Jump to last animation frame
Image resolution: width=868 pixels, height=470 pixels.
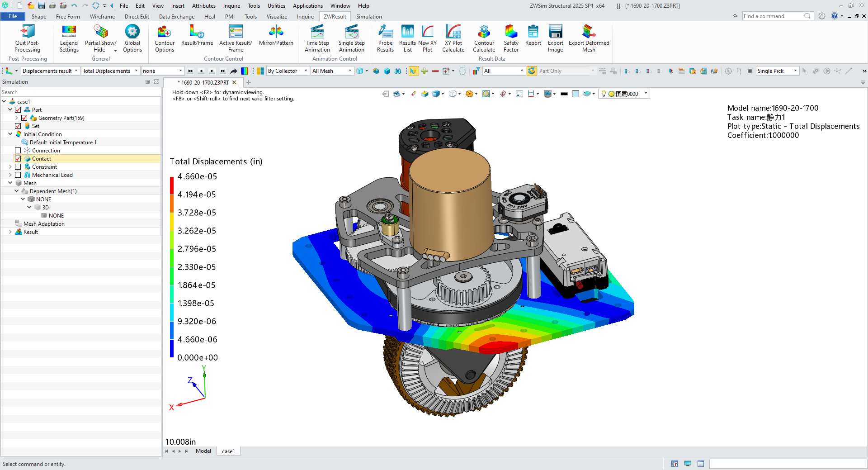pos(223,71)
